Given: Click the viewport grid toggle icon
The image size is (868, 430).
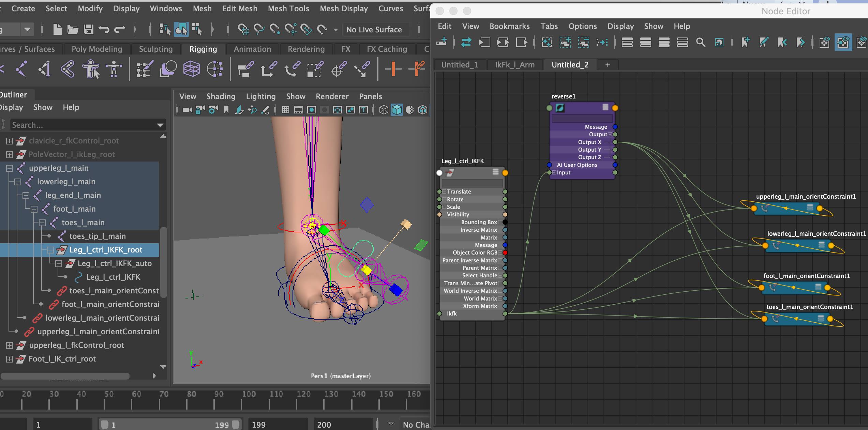Looking at the screenshot, I should click(286, 110).
